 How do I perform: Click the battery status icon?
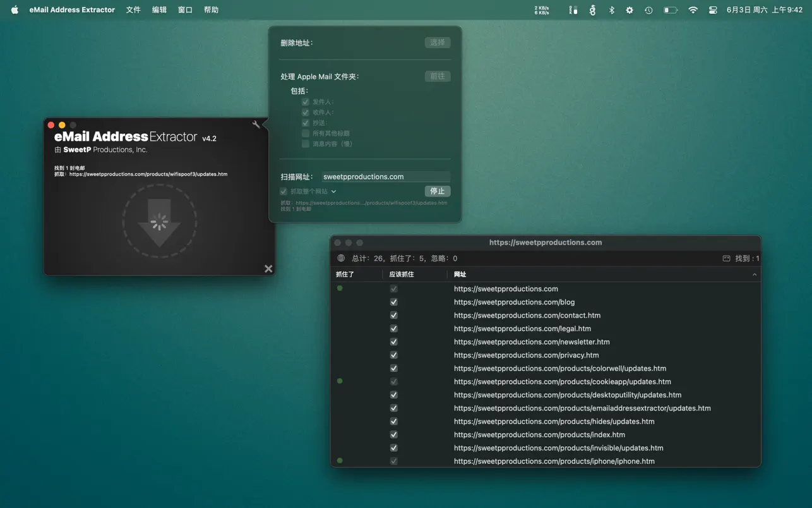671,10
